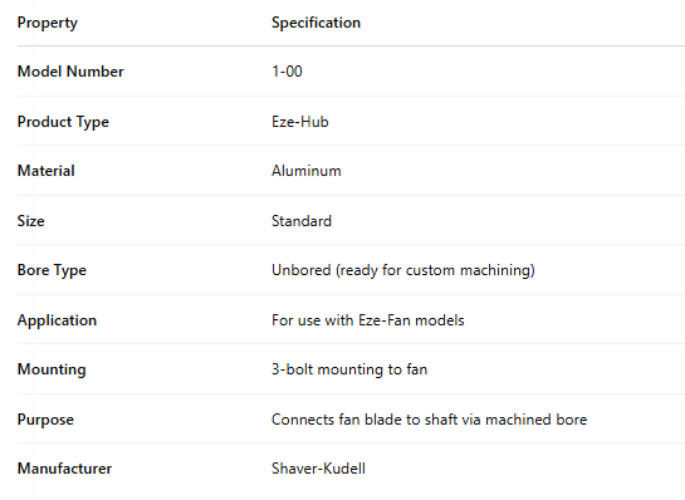This screenshot has width=685, height=500.
Task: Click the Eze-Hub product type value
Action: 300,122
